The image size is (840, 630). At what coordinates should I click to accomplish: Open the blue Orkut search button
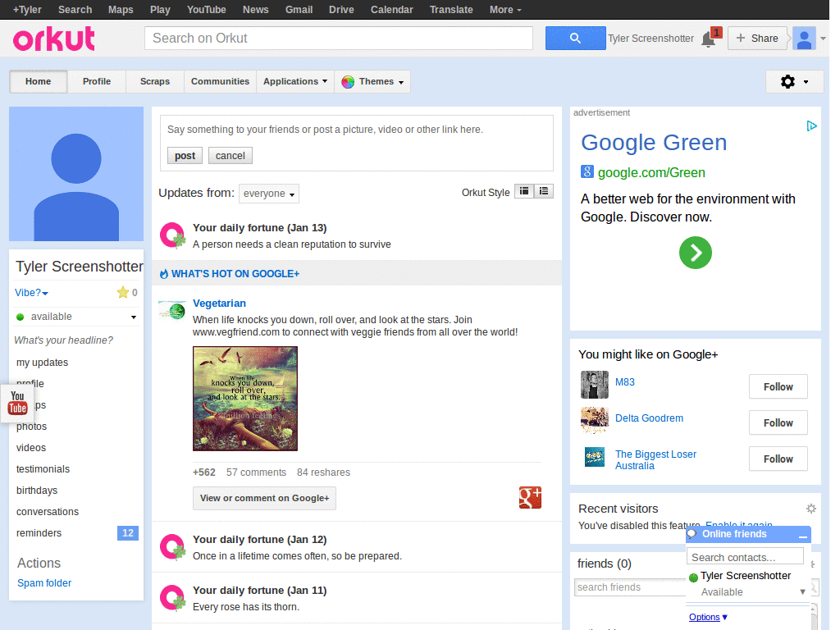coord(575,38)
